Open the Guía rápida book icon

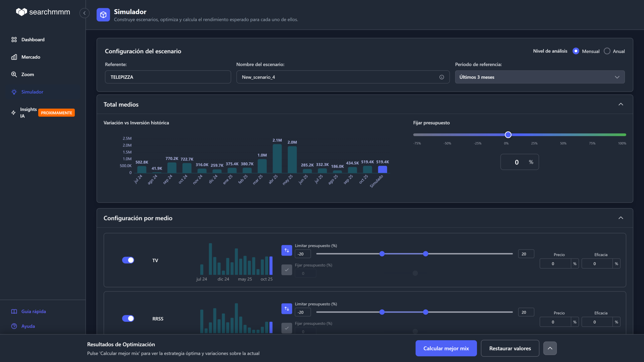click(x=14, y=311)
